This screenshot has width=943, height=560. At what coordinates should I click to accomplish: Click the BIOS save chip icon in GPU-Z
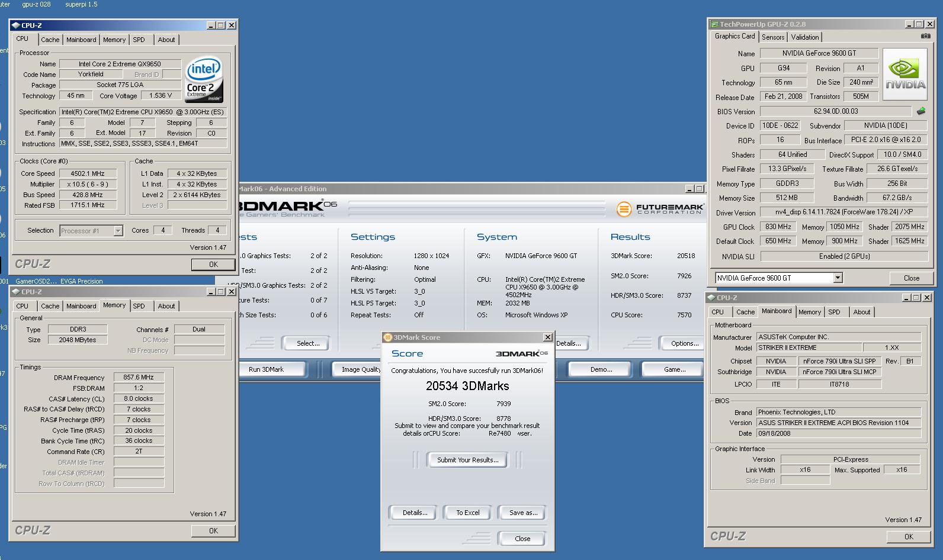point(921,111)
